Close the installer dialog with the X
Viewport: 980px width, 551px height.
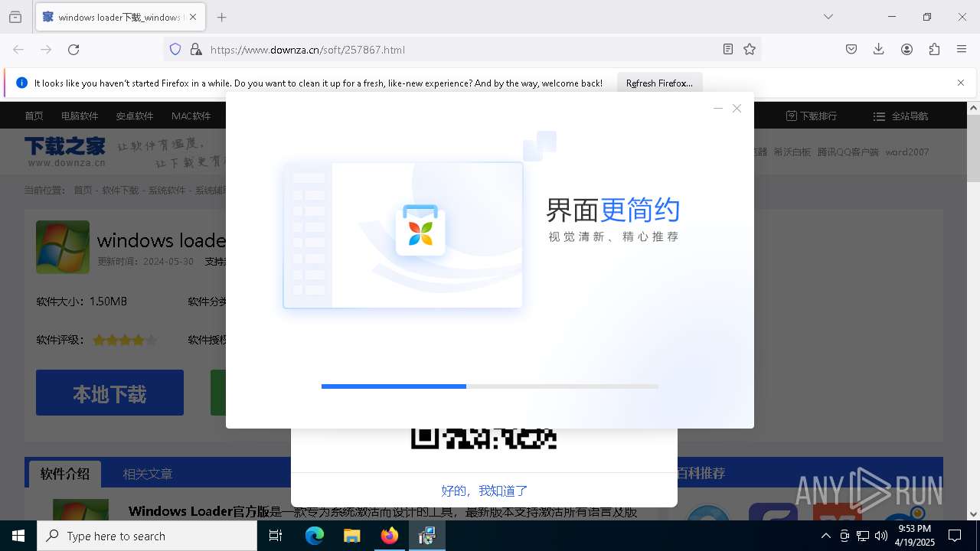[737, 109]
